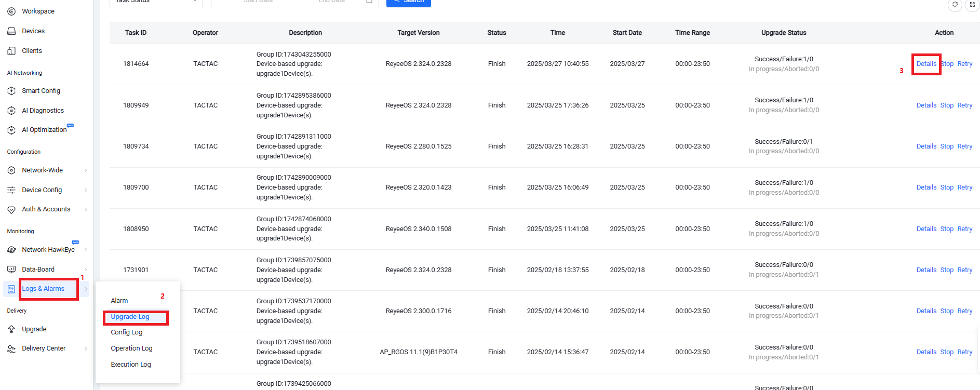
Task: Click task ID 1814664 cell
Action: pyautogui.click(x=136, y=64)
